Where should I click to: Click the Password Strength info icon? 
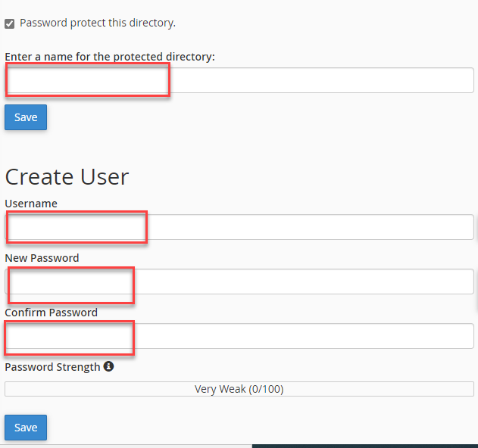click(108, 366)
